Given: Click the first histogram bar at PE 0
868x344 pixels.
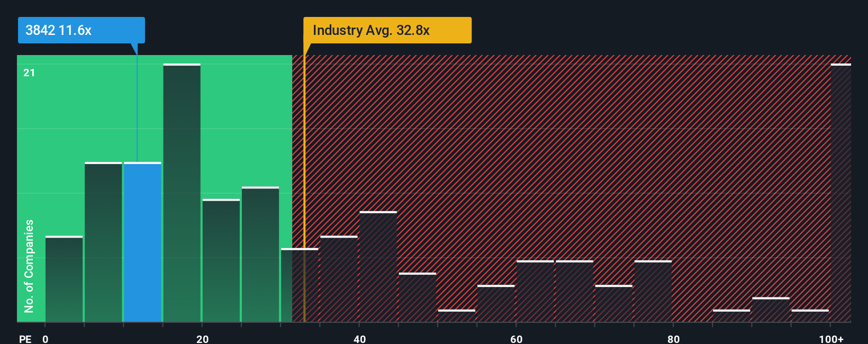Looking at the screenshot, I should click(x=64, y=279).
